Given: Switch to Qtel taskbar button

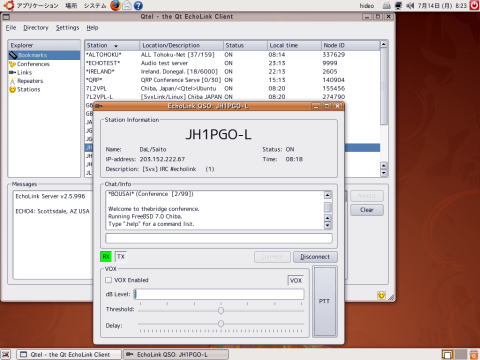Looking at the screenshot, I should point(69,354).
